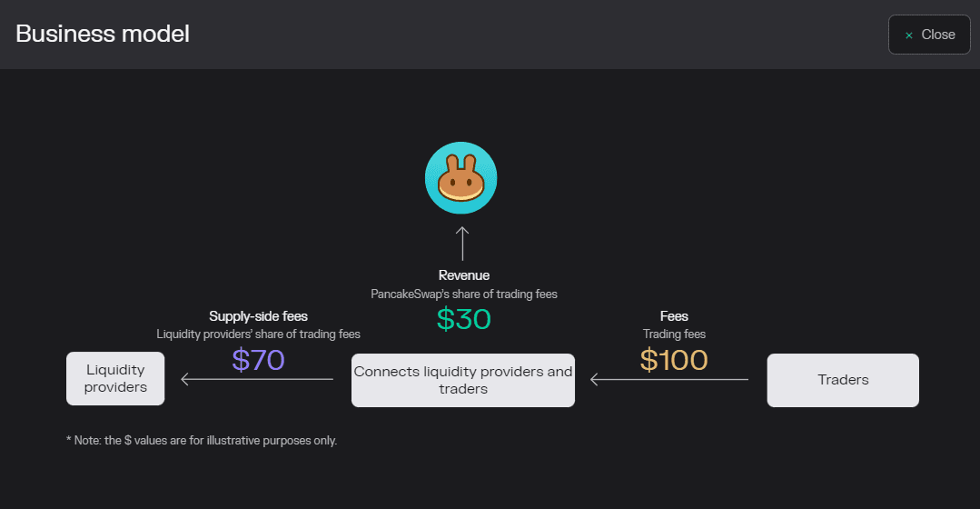Click the Business model title

103,34
